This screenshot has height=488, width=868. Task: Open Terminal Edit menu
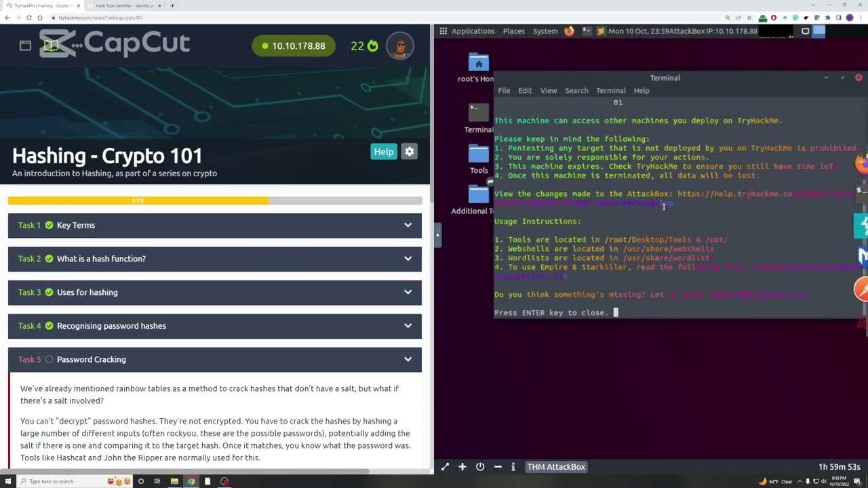pos(526,91)
